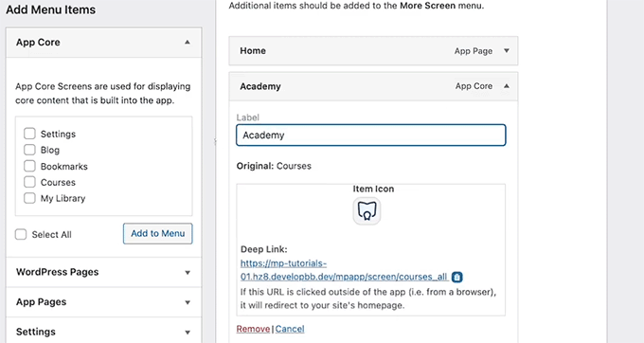This screenshot has height=343, width=644.
Task: Click the Academy App Core type label
Action: (x=474, y=86)
